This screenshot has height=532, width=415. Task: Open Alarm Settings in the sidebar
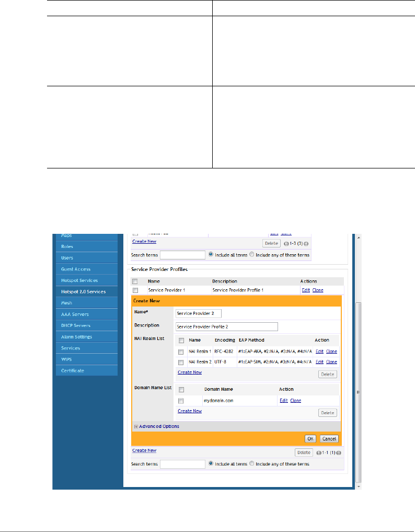87,336
